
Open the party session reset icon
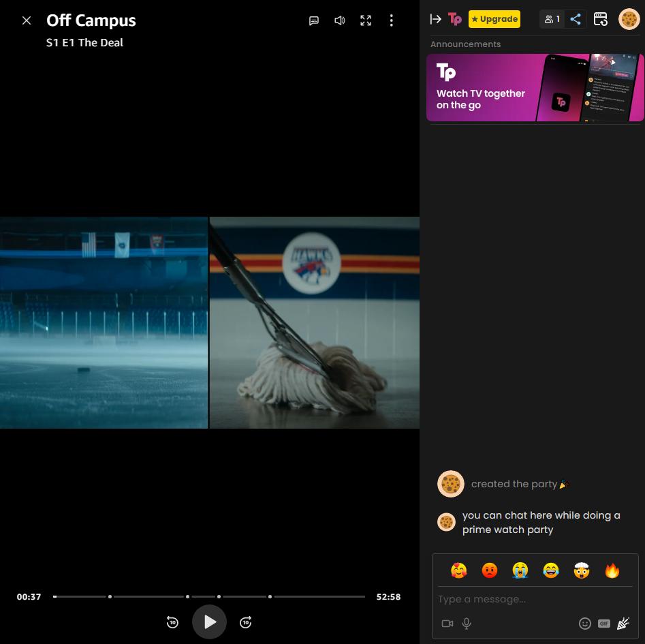[x=601, y=19]
